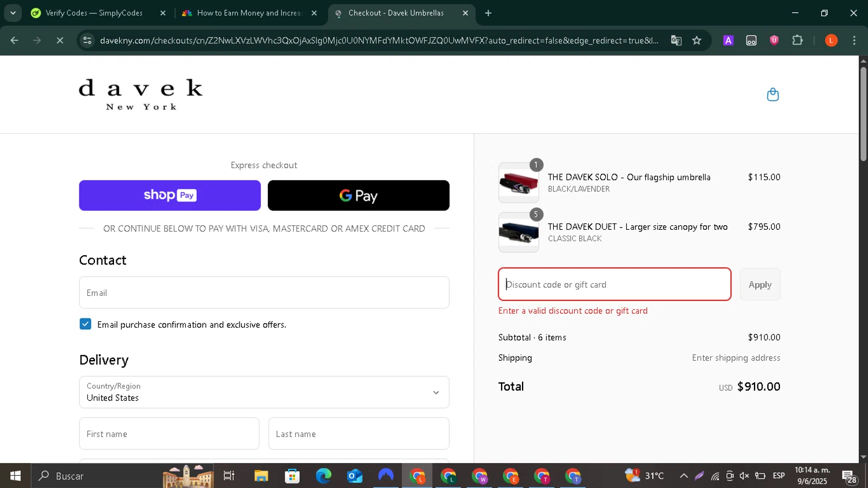Open the shopping bag cart icon
The height and width of the screenshot is (488, 868).
tap(773, 94)
